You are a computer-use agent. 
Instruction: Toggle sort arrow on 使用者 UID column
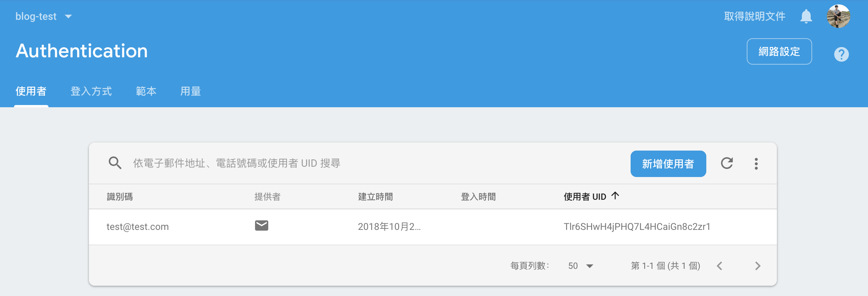[615, 196]
